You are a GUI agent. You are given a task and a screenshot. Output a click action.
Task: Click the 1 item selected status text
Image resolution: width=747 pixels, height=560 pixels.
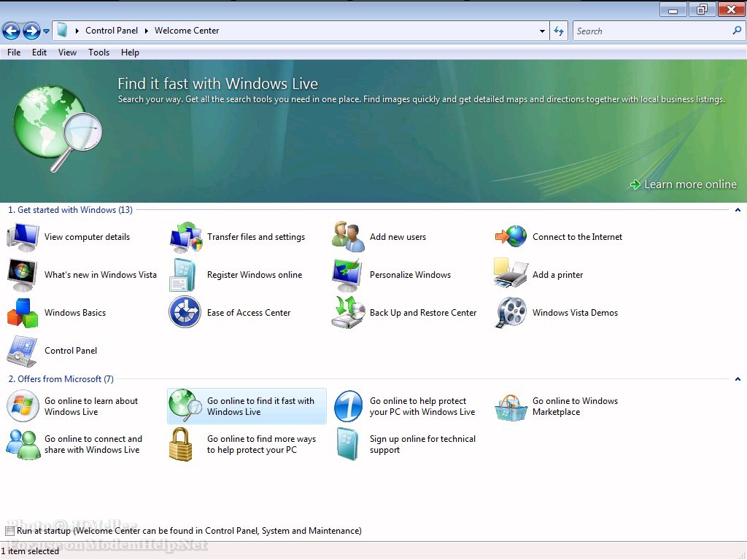[30, 551]
